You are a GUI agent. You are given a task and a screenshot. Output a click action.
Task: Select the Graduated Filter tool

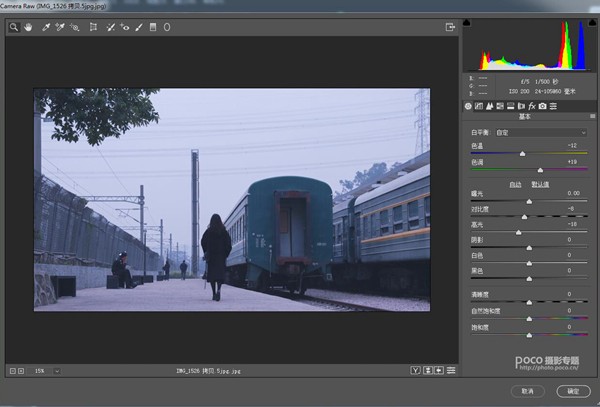[x=153, y=27]
